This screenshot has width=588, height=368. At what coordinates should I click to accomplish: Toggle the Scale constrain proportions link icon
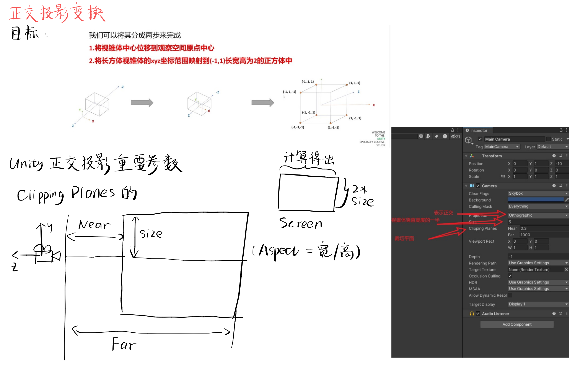click(x=503, y=176)
